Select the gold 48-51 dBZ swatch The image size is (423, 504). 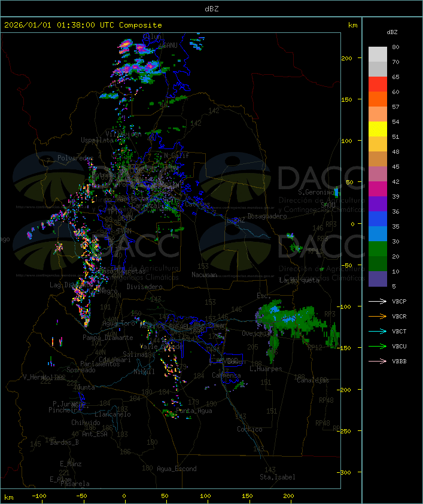click(378, 144)
